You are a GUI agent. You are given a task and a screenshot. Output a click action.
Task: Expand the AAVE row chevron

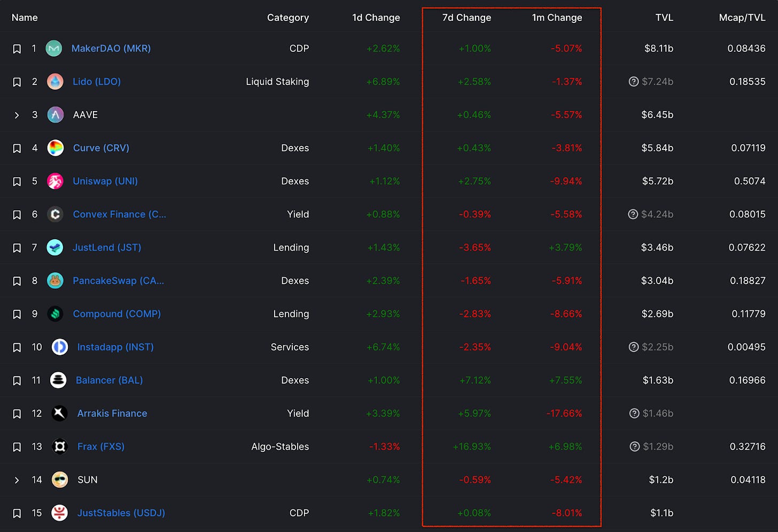(x=17, y=115)
